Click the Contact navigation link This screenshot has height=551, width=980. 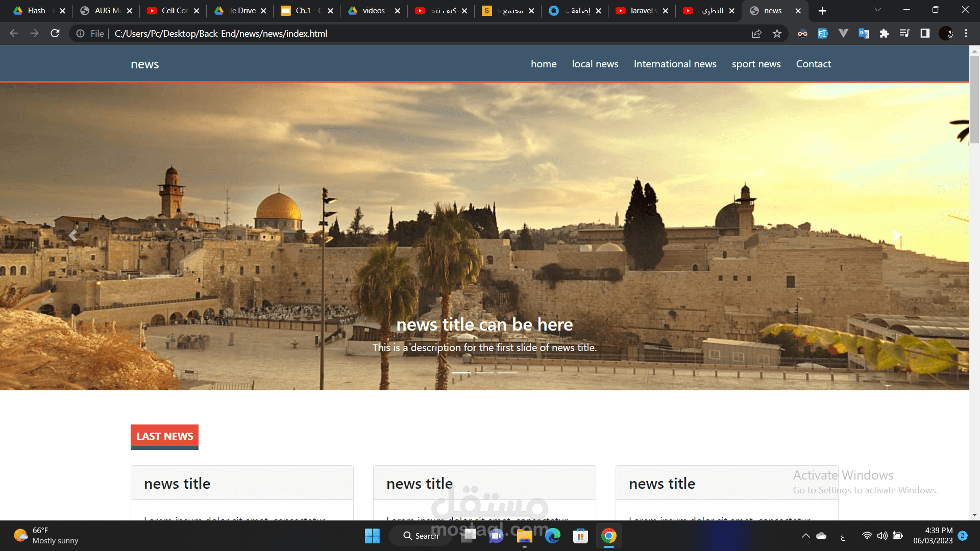[813, 64]
